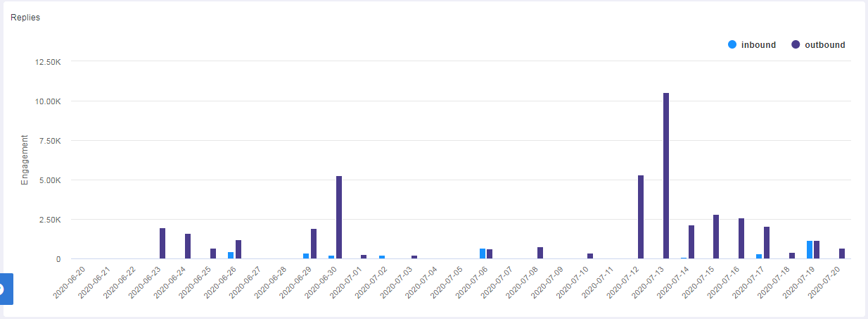Click the Replies chart title
868x319 pixels.
tap(25, 18)
